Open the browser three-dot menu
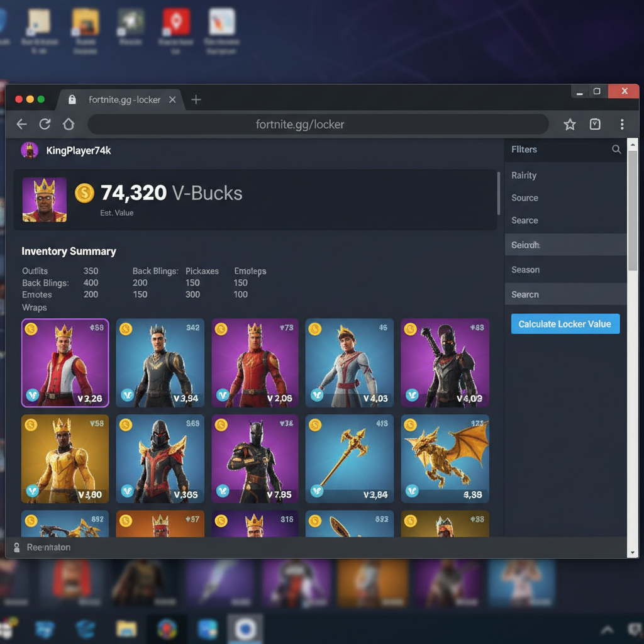The width and height of the screenshot is (644, 644). click(622, 124)
